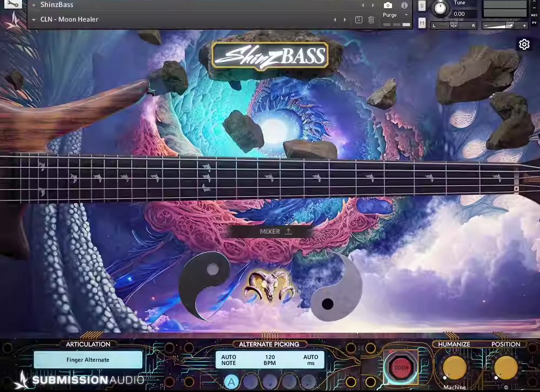Delete the snapshot with the trash icon
Screen dimensions: 540x392
(372, 19)
